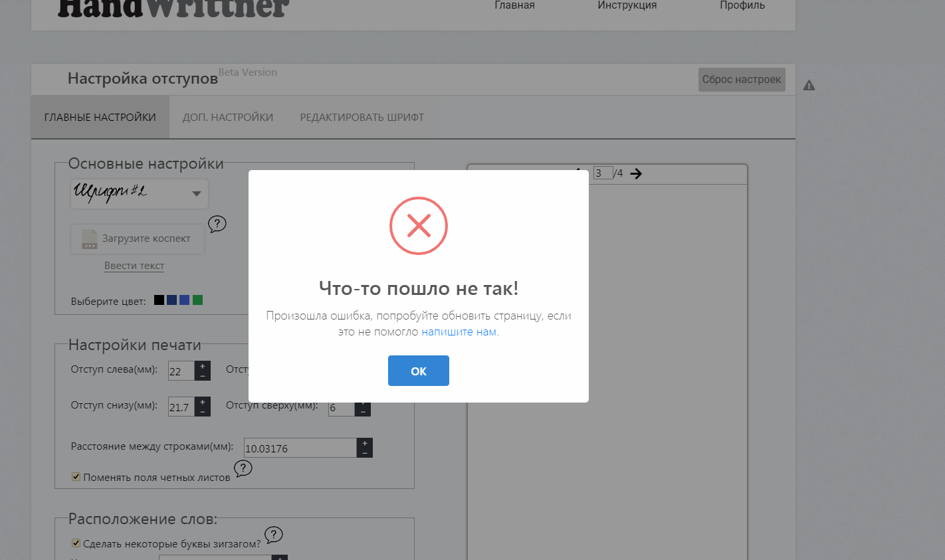The width and height of the screenshot is (945, 560).
Task: Increase Расстояние между строками with plus
Action: pos(364,443)
